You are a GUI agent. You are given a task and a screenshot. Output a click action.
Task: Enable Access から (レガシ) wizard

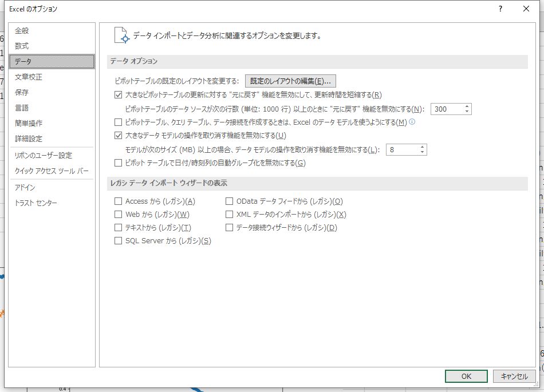(119, 201)
